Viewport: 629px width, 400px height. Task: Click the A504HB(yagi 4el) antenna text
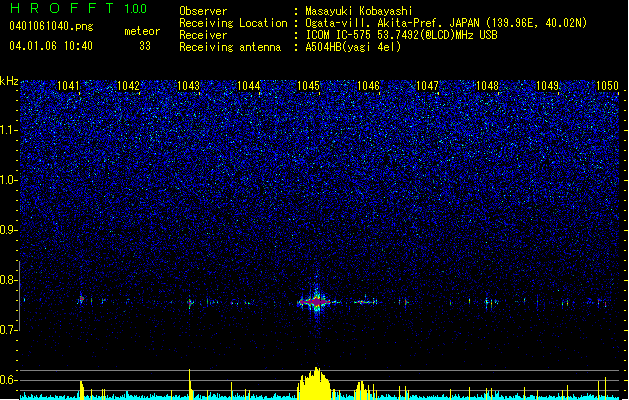pos(353,47)
